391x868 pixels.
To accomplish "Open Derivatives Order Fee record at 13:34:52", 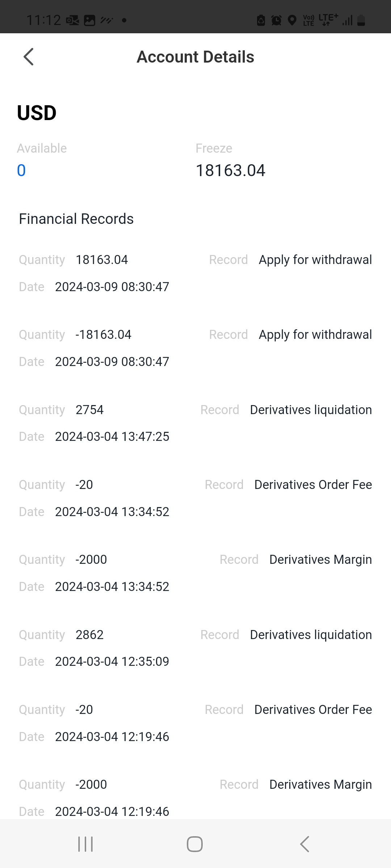I will pyautogui.click(x=195, y=498).
